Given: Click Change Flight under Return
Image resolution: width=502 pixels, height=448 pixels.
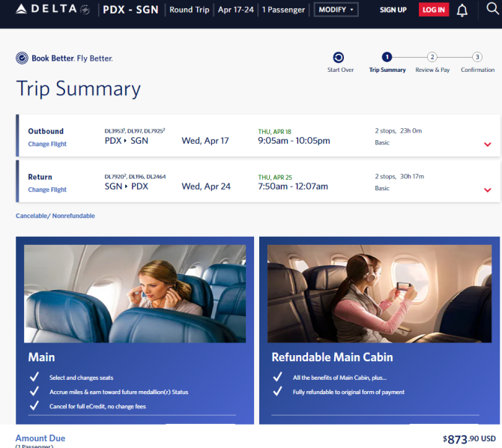Looking at the screenshot, I should (x=47, y=190).
